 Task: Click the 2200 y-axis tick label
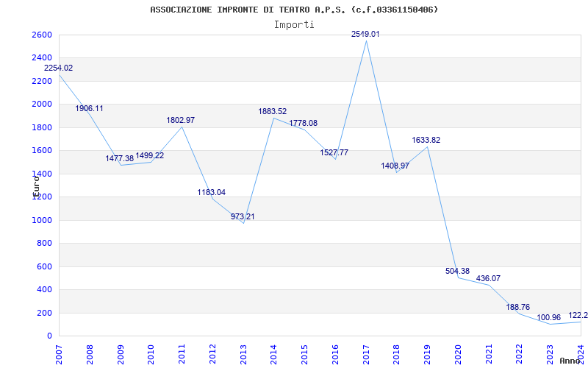[42, 81]
